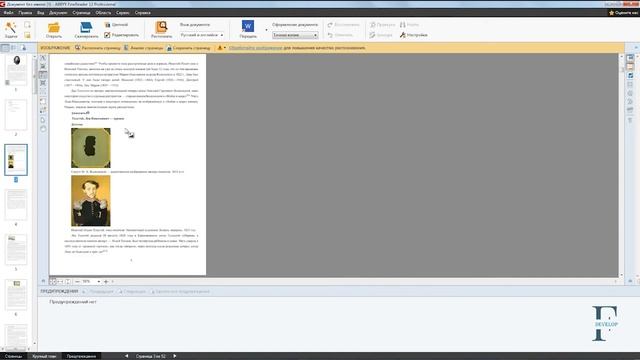Viewport: 640px width, 360px height.
Task: Click Оцените нас star button
Action: [x=623, y=13]
